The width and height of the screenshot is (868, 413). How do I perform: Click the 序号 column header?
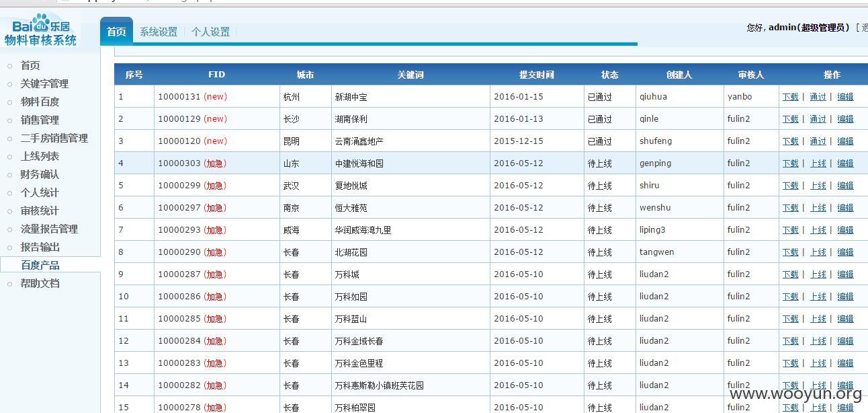pyautogui.click(x=134, y=75)
